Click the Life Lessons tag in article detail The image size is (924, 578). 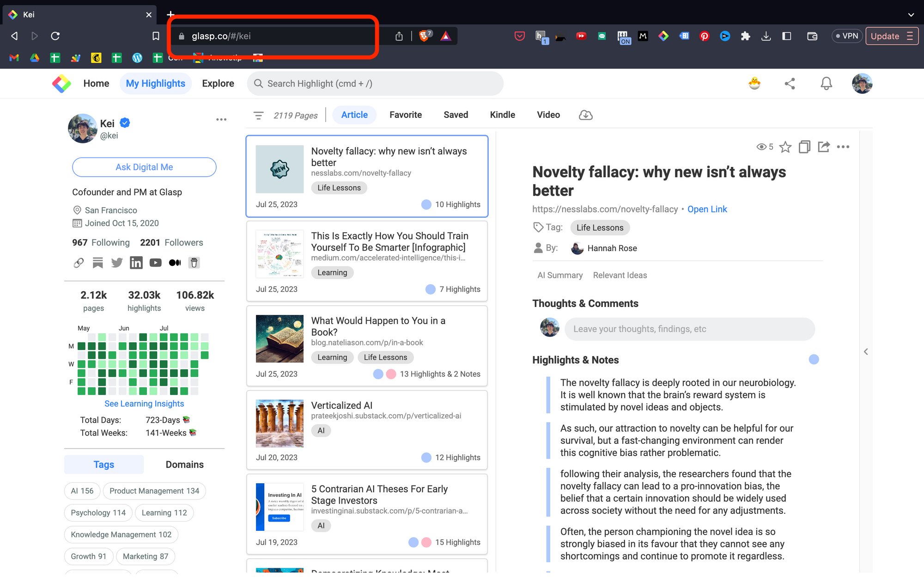point(600,228)
